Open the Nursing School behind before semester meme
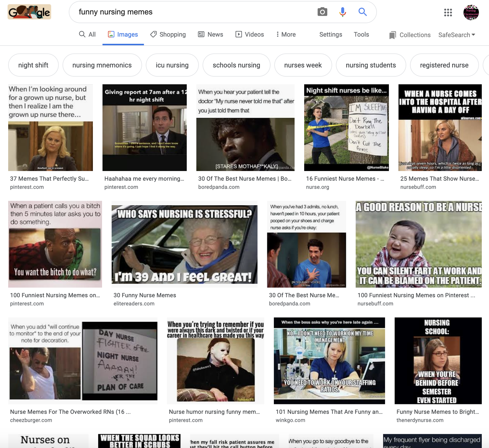This screenshot has height=448, width=489. pyautogui.click(x=438, y=361)
